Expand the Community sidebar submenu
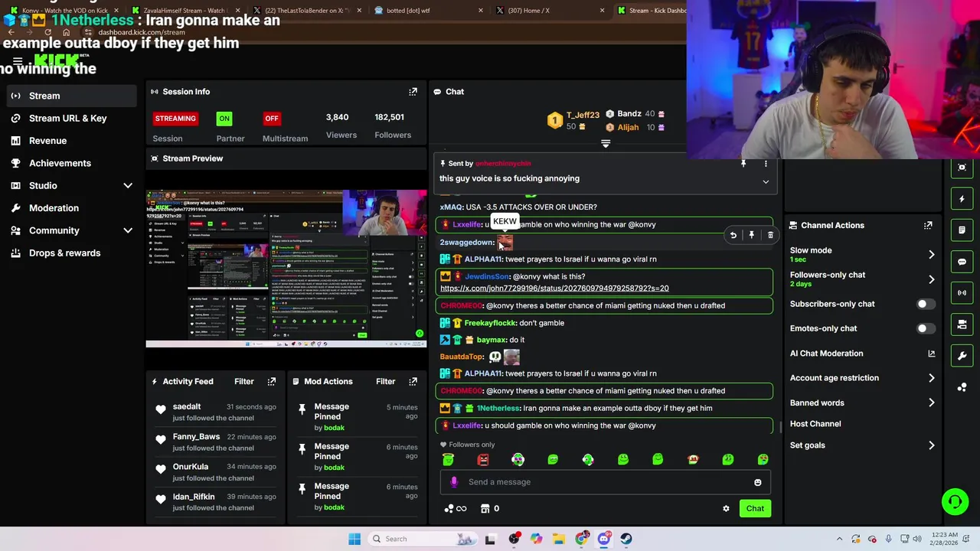The height and width of the screenshot is (551, 980). tap(128, 230)
